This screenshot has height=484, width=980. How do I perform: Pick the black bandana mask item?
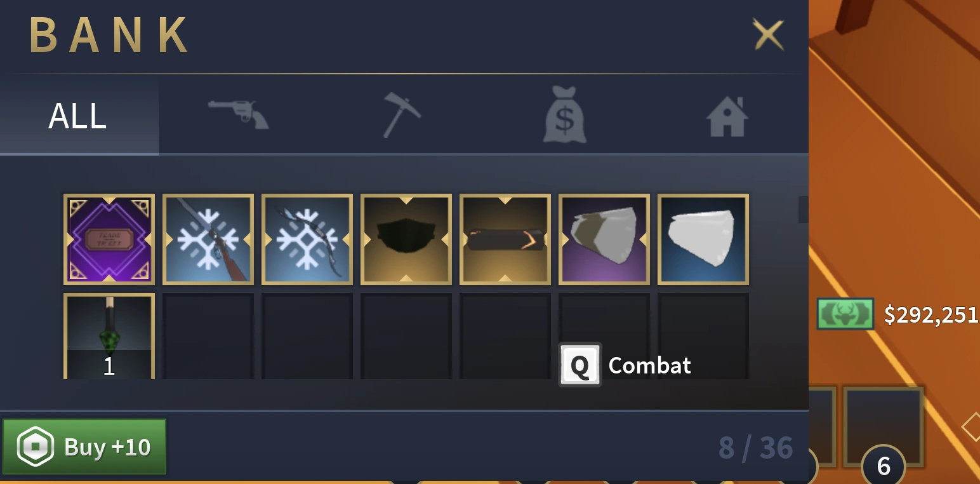(x=406, y=239)
